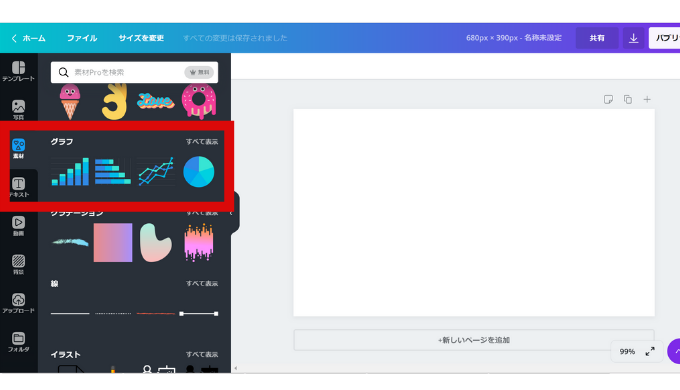Open the テキスト text sidebar tab
The image size is (680, 390).
18,187
